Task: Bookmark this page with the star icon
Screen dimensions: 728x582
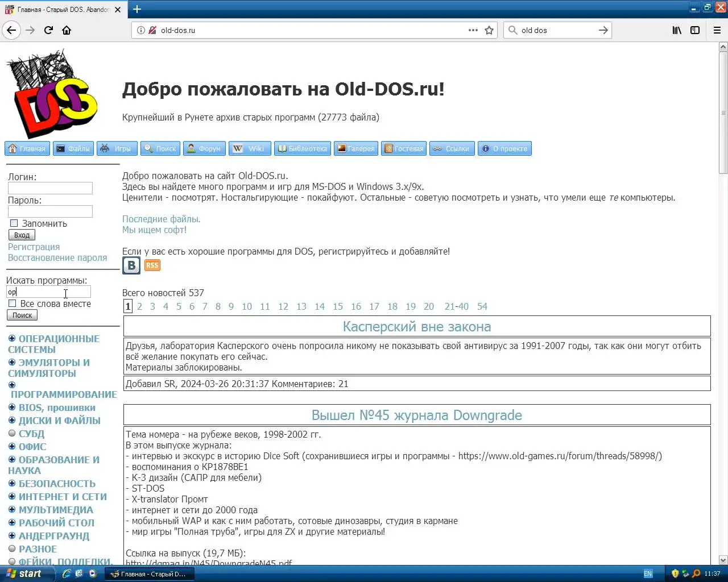Action: tap(489, 30)
